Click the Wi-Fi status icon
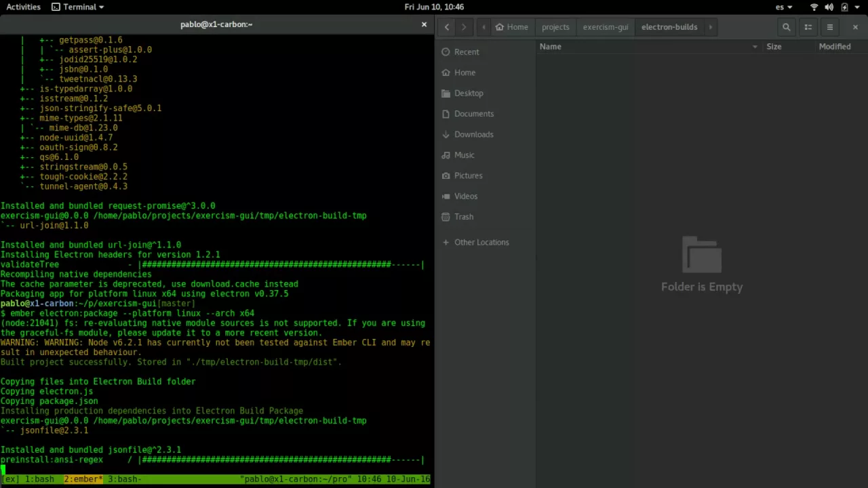 click(814, 7)
